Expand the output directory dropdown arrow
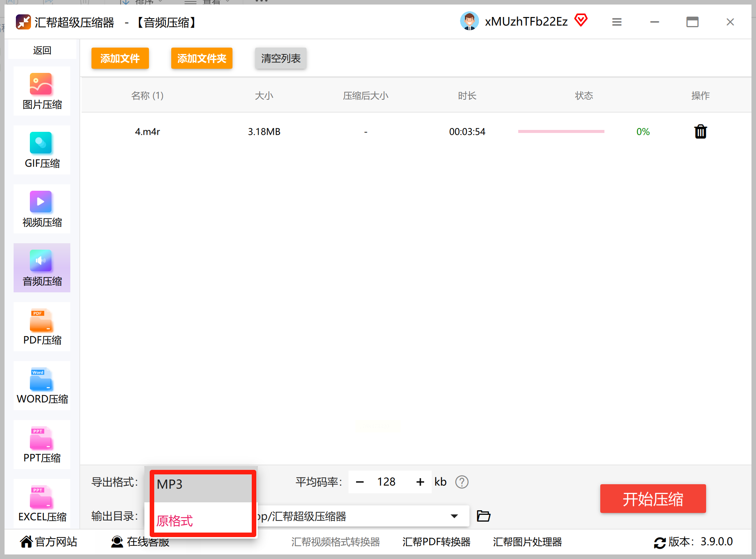 tap(454, 516)
